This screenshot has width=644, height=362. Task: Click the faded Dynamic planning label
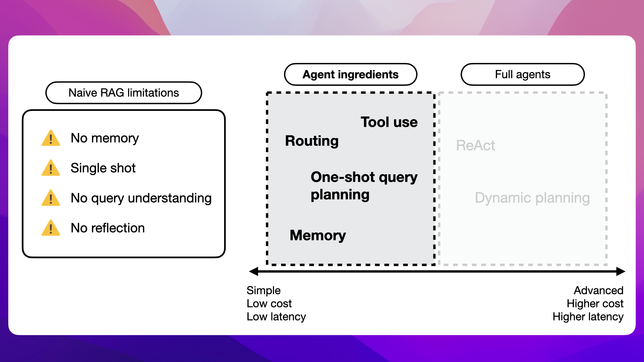click(532, 198)
